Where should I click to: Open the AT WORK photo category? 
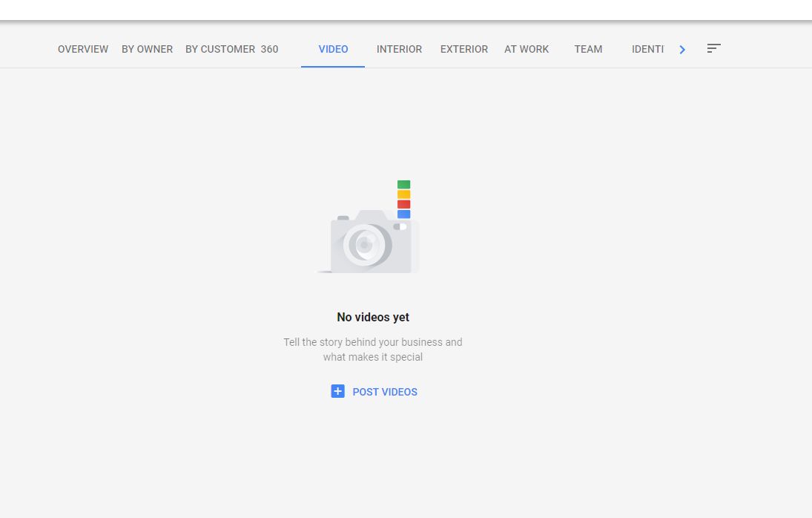coord(527,49)
